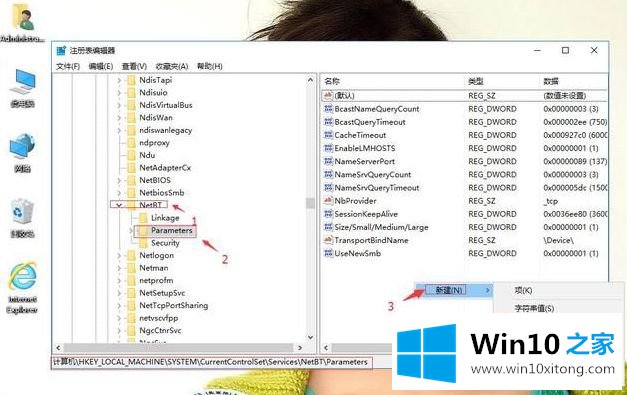Select the NgcCtnrSvc key in tree
Viewport: 627px width, 395px height.
(x=160, y=331)
